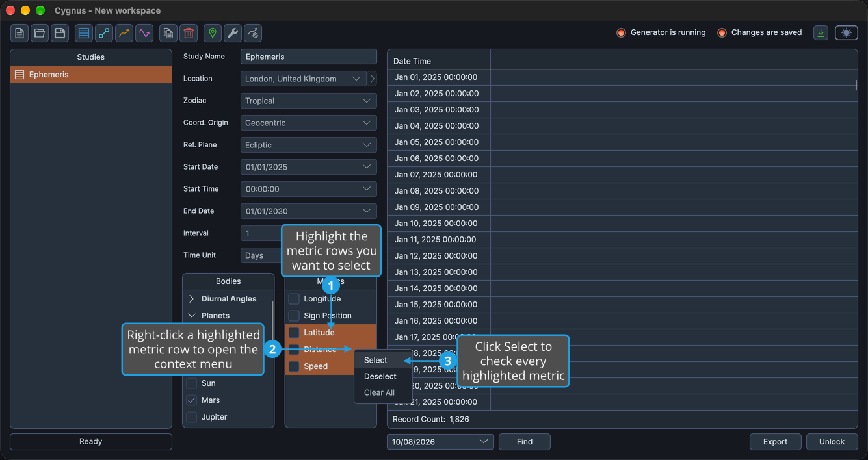Check the Latitude metric checkbox

[294, 333]
